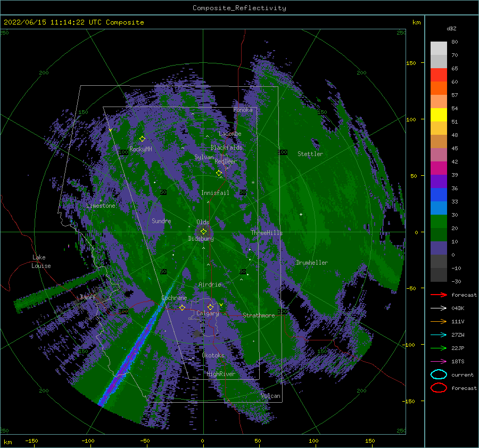
Task: Click the Okotoks town label
Action: [213, 355]
